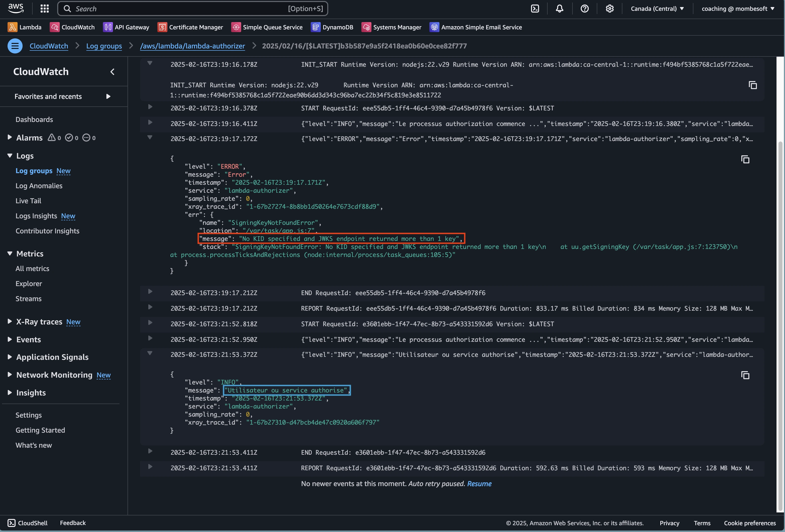Viewport: 785px width, 532px height.
Task: Open the settings gear icon
Action: [610, 9]
